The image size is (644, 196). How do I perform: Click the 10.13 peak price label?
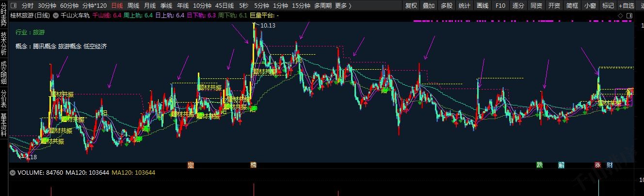point(268,26)
